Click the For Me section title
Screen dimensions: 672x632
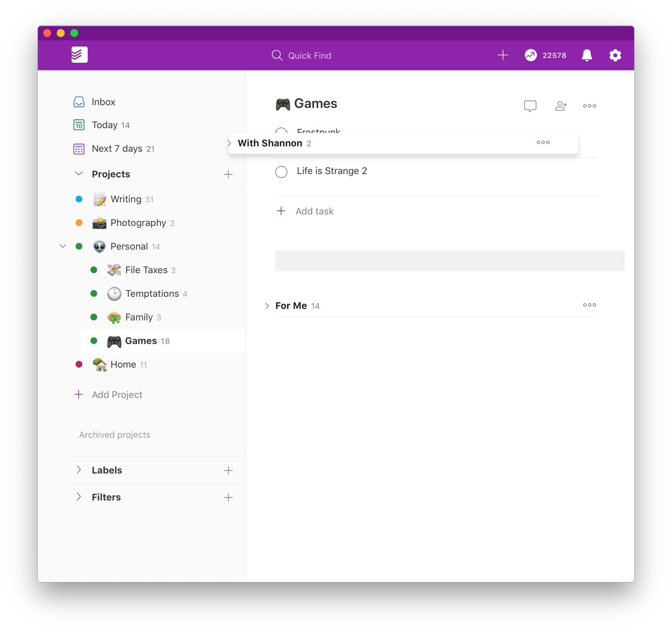tap(291, 306)
